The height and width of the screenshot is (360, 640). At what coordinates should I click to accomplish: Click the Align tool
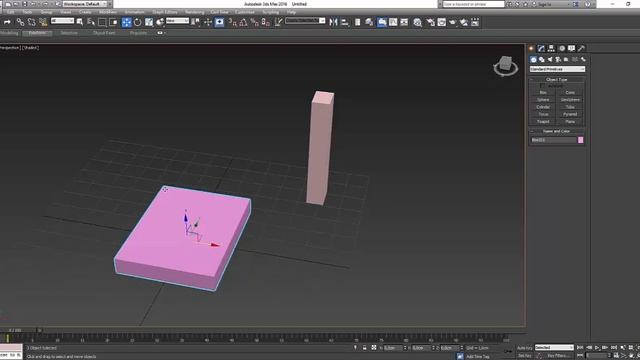[x=345, y=22]
